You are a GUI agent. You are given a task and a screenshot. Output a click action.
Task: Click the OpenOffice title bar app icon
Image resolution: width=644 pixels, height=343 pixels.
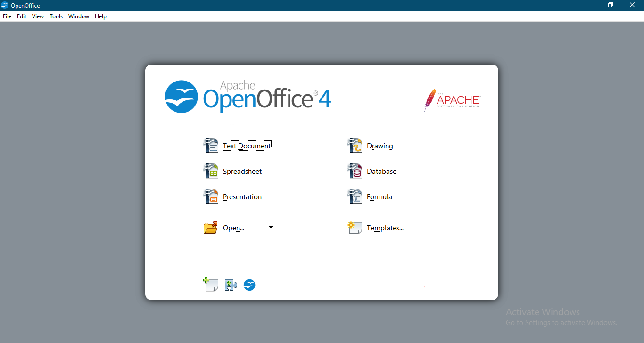[5, 5]
